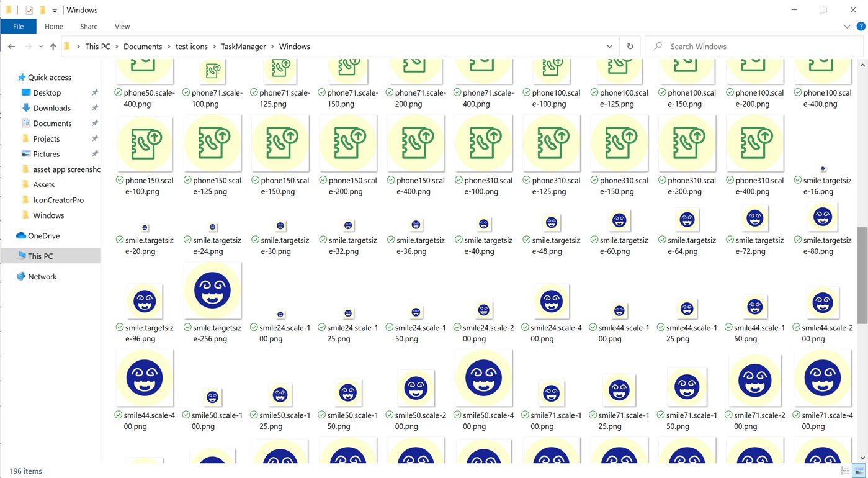
Task: Go up one folder level
Action: tap(53, 47)
